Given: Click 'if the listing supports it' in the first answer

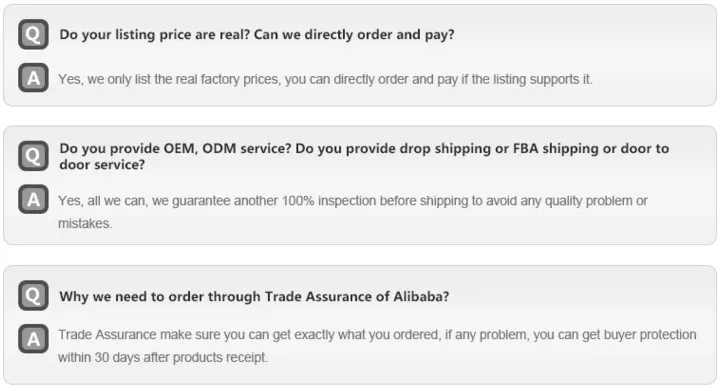Looking at the screenshot, I should (526, 79).
